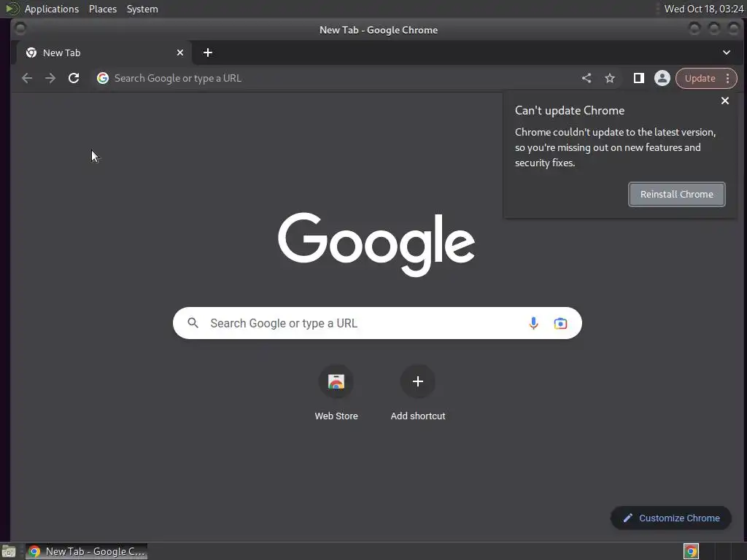
Task: Click the Add shortcut tile
Action: coord(418,393)
